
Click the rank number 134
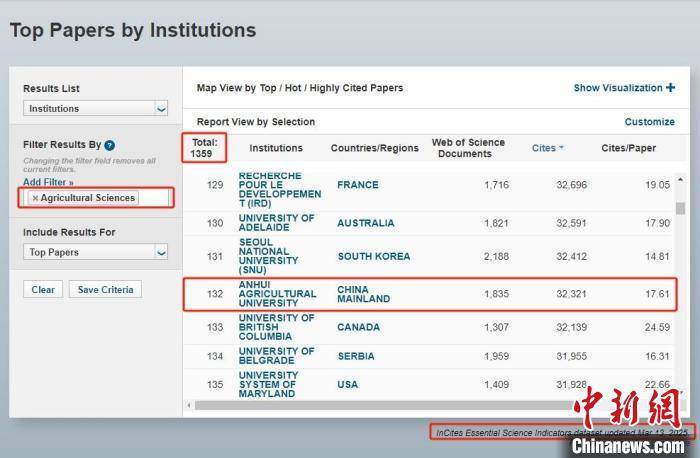pos(215,356)
